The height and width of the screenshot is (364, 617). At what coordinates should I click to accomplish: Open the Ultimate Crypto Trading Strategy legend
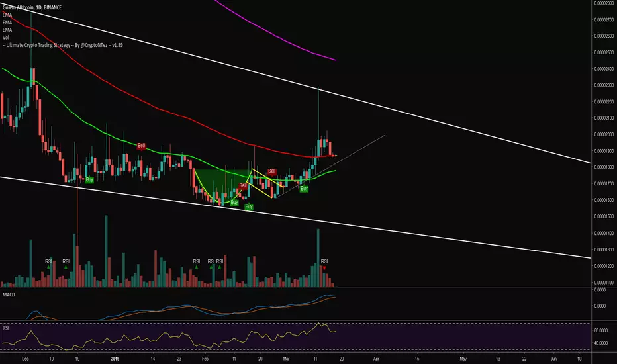(x=63, y=45)
